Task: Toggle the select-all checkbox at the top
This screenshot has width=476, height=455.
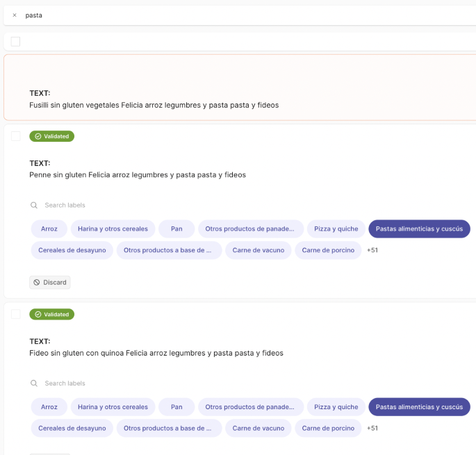Action: pos(16,42)
